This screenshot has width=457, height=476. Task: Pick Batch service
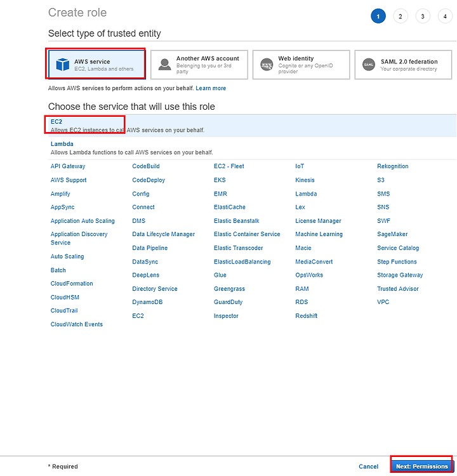(58, 270)
